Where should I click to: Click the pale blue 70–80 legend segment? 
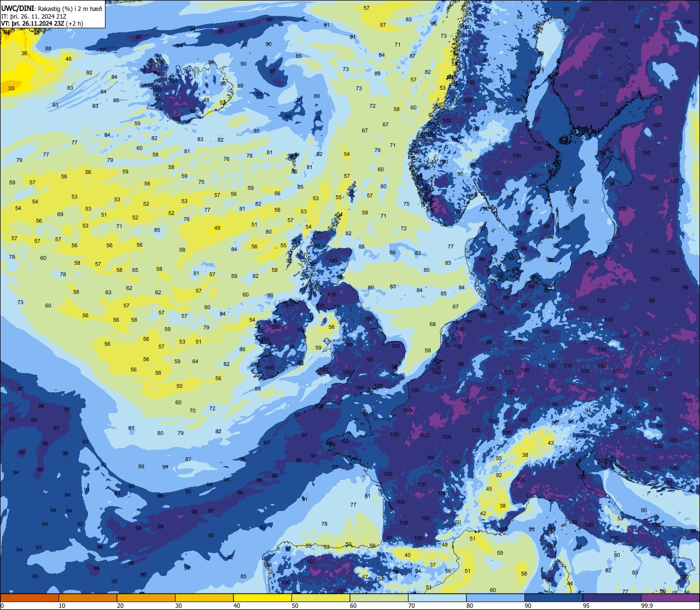pyautogui.click(x=437, y=597)
